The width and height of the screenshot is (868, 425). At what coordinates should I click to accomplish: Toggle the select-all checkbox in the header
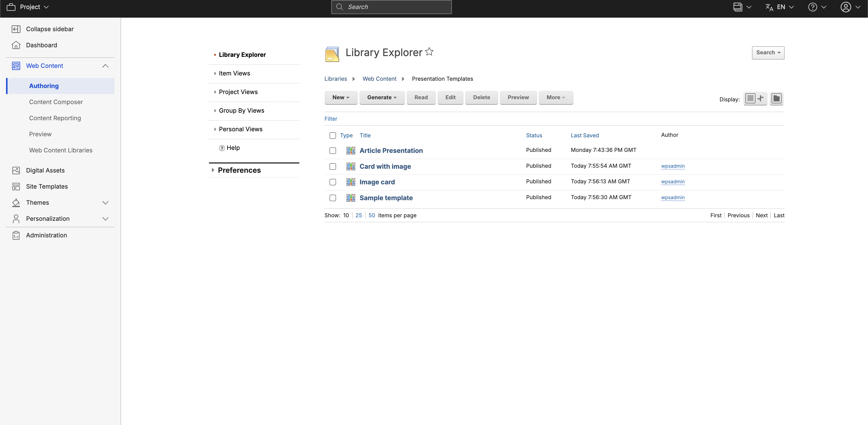[x=333, y=136]
